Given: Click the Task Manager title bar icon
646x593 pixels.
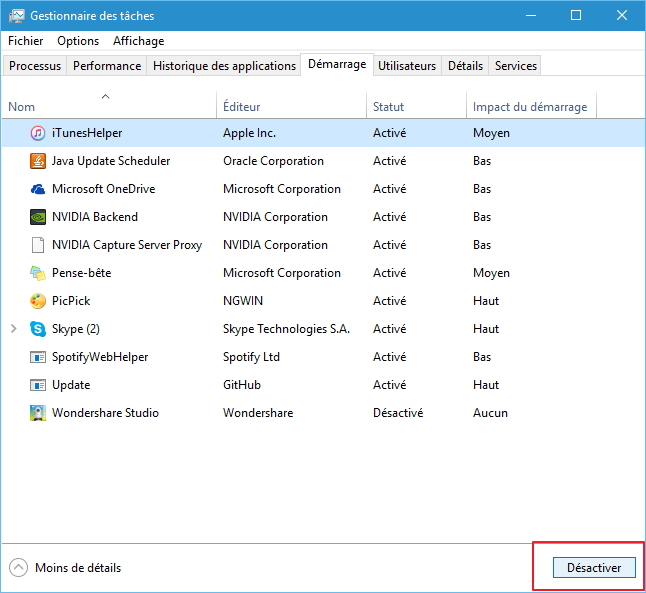Looking at the screenshot, I should (17, 16).
